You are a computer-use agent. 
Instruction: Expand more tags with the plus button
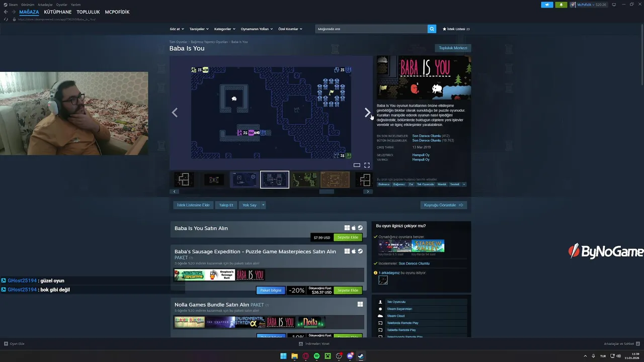point(464,185)
